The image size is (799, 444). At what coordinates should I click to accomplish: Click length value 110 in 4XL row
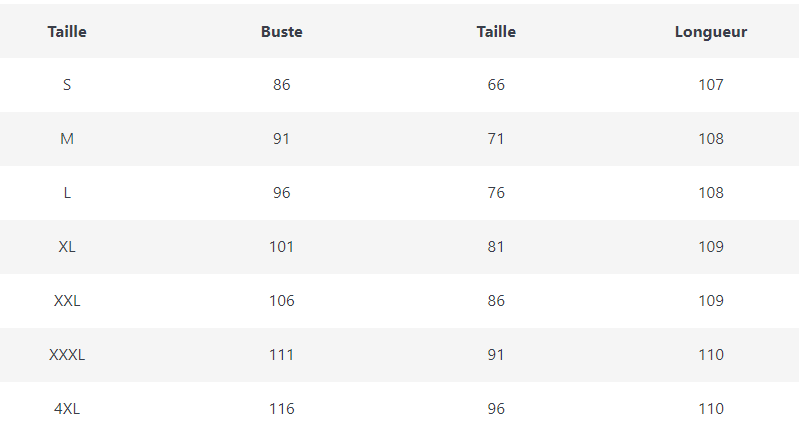[711, 409]
